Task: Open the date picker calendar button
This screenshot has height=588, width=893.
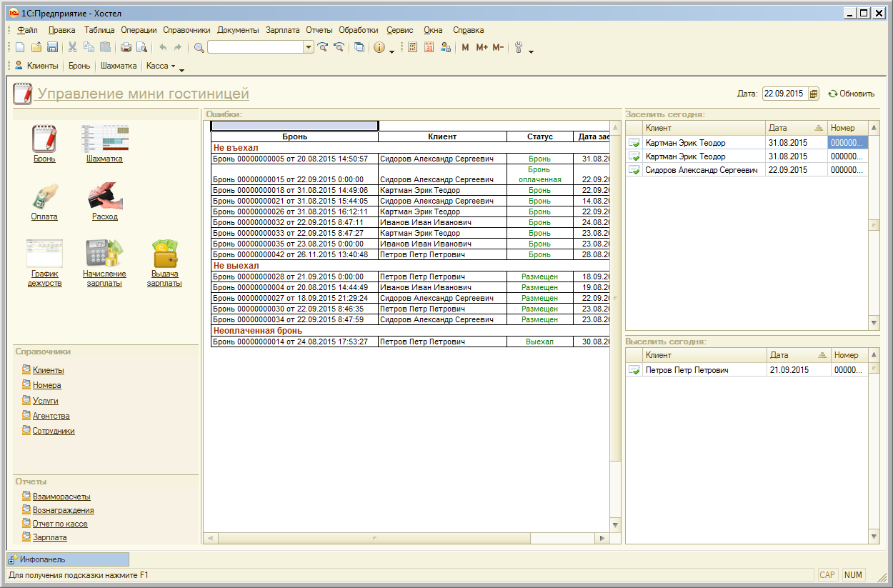Action: 813,94
